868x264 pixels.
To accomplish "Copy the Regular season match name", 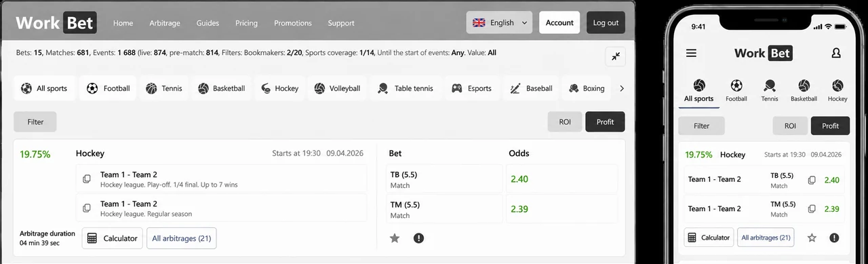I will coord(87,208).
